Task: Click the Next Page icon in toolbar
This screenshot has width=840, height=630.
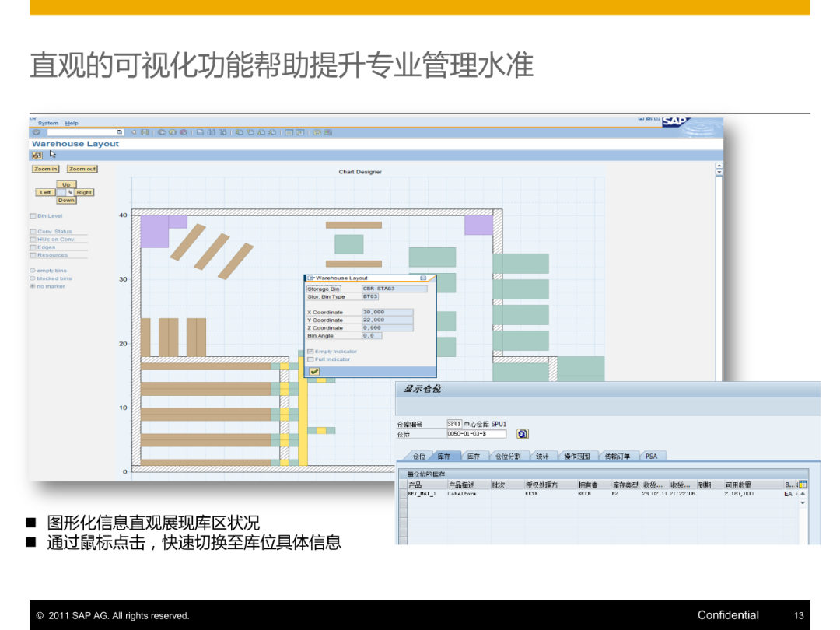Action: 261,132
